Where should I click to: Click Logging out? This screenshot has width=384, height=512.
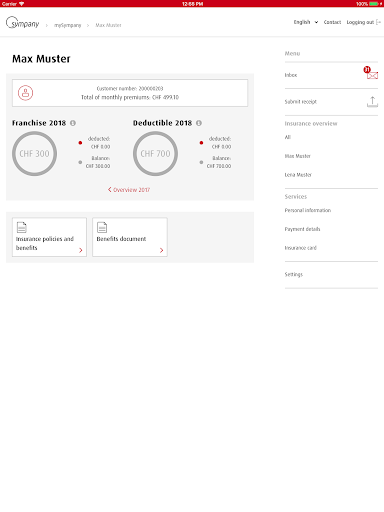[x=360, y=22]
